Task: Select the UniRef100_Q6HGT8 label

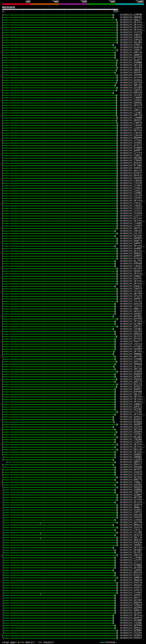Action: click(131, 618)
